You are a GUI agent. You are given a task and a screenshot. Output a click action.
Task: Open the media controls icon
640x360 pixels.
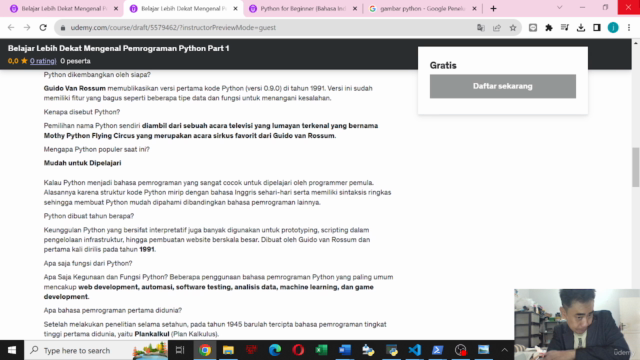[564, 28]
